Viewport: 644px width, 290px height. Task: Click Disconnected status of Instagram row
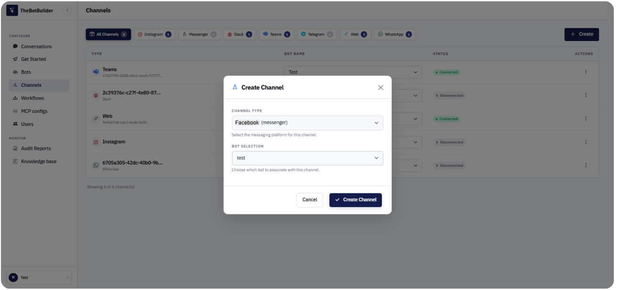[x=450, y=142]
